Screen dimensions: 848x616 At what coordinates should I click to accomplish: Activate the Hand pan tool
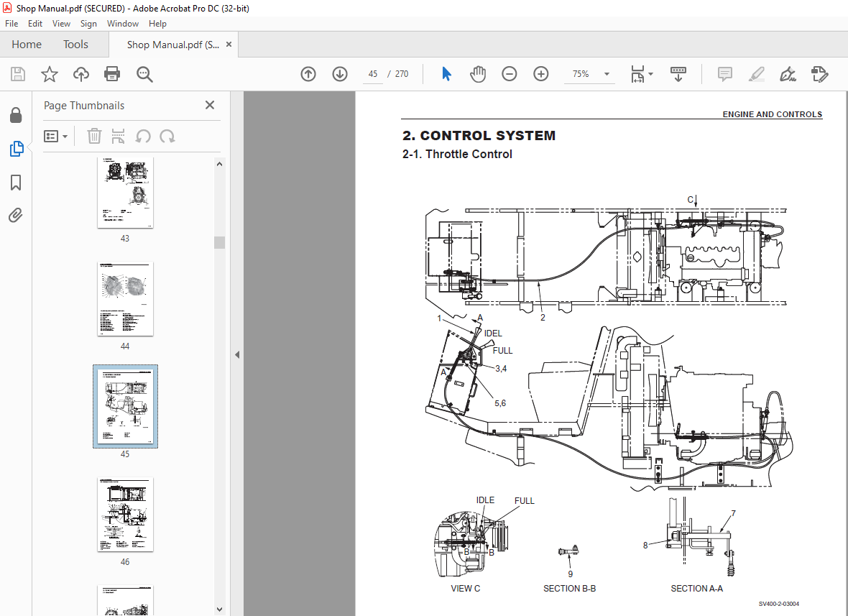click(x=478, y=74)
